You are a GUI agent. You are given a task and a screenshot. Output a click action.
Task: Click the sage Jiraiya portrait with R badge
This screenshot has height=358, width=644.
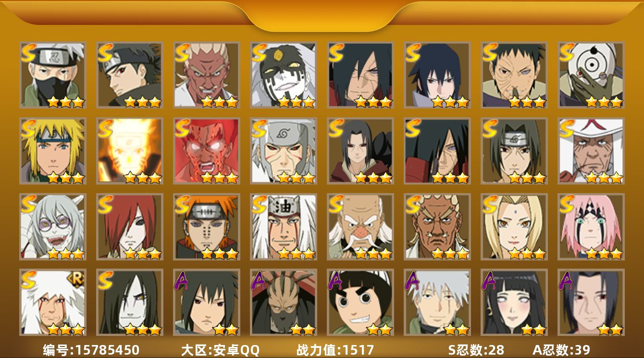click(52, 302)
